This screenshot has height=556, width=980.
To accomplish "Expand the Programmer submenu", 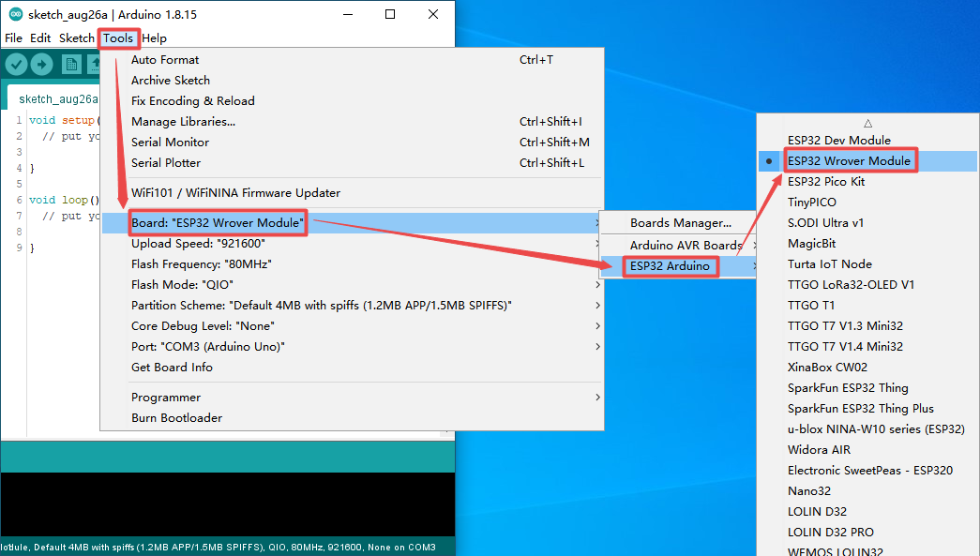I will click(352, 398).
